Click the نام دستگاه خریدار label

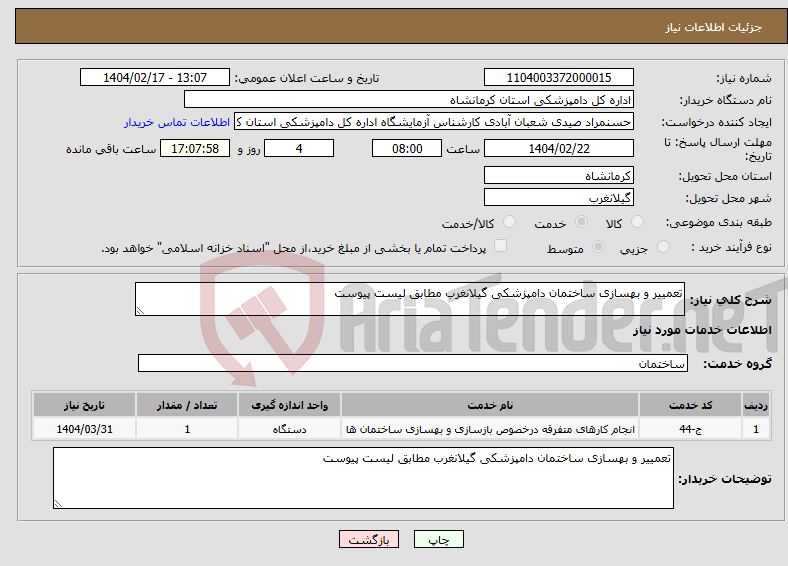pyautogui.click(x=726, y=100)
